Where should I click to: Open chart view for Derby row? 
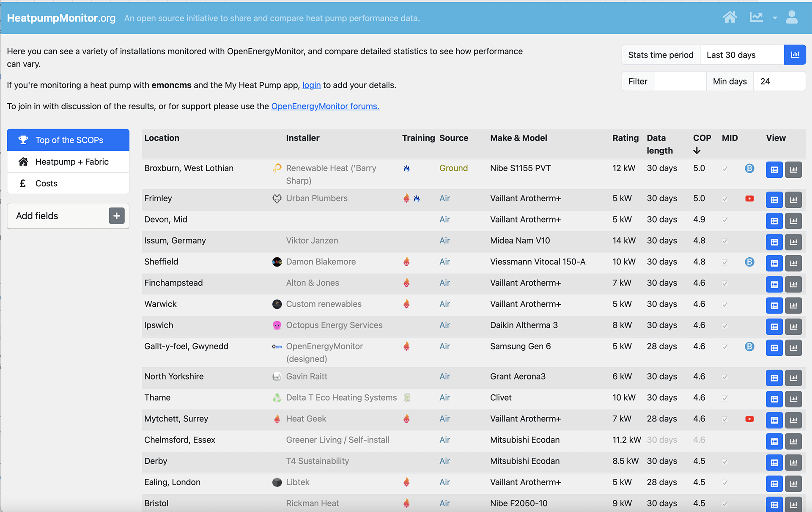[x=793, y=462]
